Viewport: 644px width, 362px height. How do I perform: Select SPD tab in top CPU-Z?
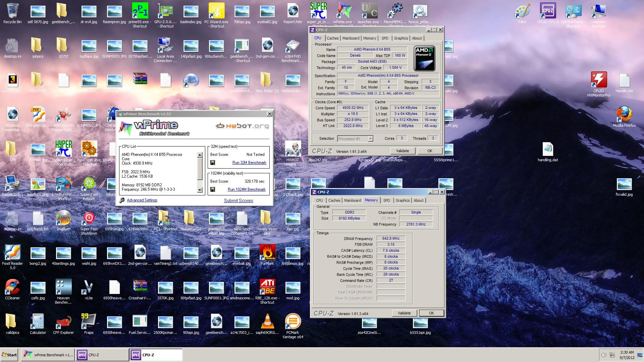coord(385,38)
